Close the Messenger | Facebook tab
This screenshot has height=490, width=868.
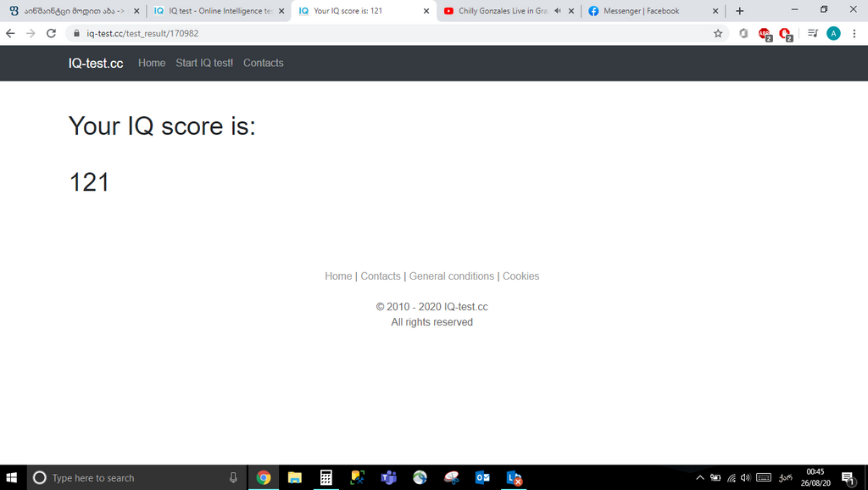coord(715,10)
